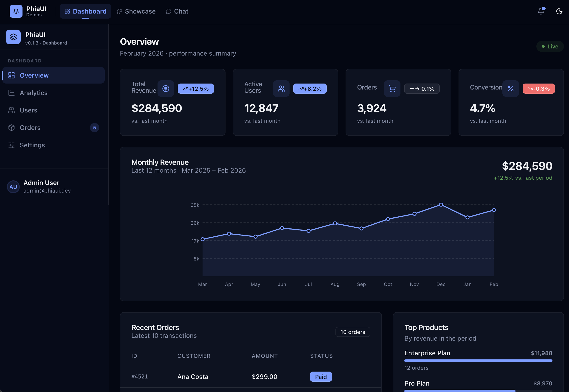
Task: Click the users icon on Active Users card
Action: pos(281,88)
